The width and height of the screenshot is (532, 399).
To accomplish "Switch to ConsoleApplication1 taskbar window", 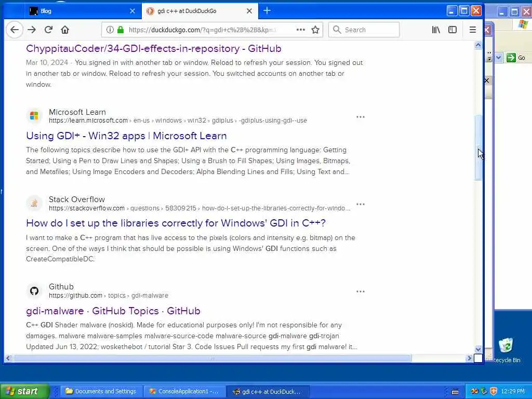I will tap(184, 391).
